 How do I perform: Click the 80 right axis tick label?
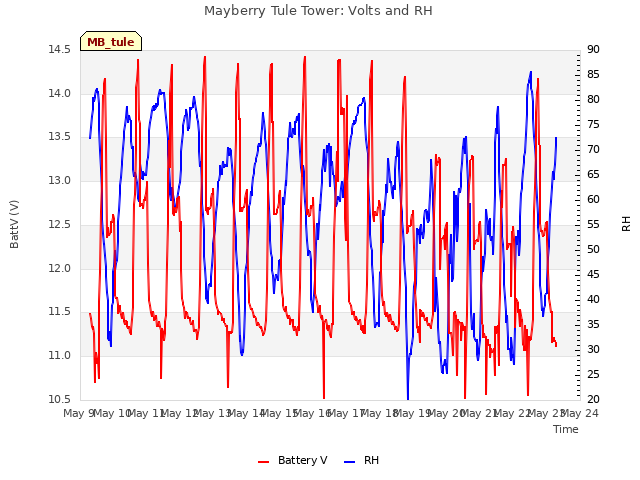click(x=593, y=99)
